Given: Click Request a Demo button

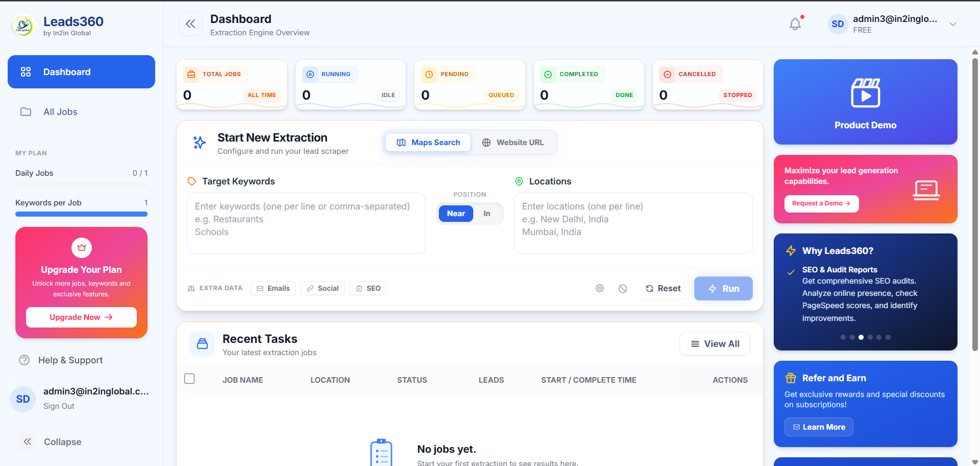Looking at the screenshot, I should [x=821, y=203].
